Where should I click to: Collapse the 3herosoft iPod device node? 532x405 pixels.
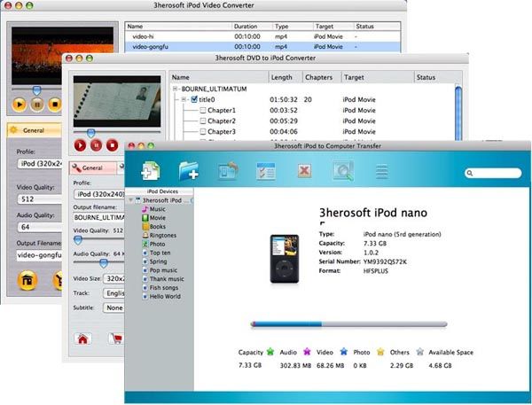click(x=130, y=200)
